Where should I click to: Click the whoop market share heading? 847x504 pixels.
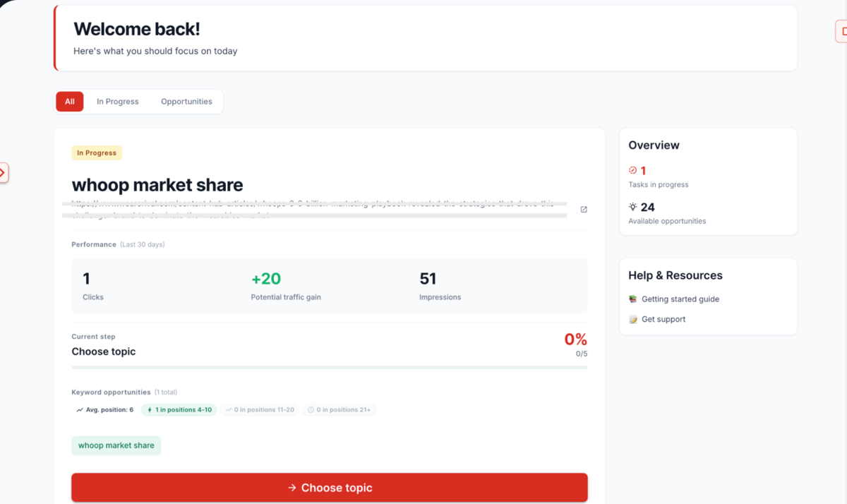pos(157,185)
